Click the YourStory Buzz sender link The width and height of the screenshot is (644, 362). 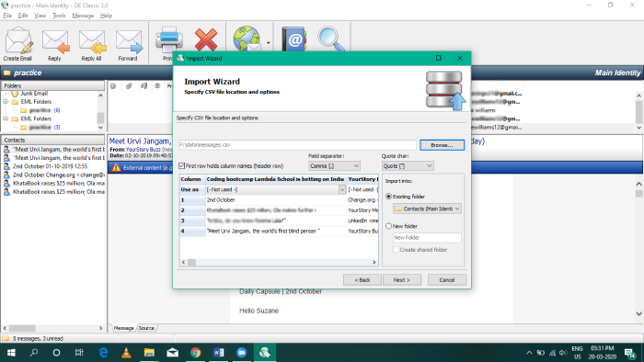coord(143,150)
